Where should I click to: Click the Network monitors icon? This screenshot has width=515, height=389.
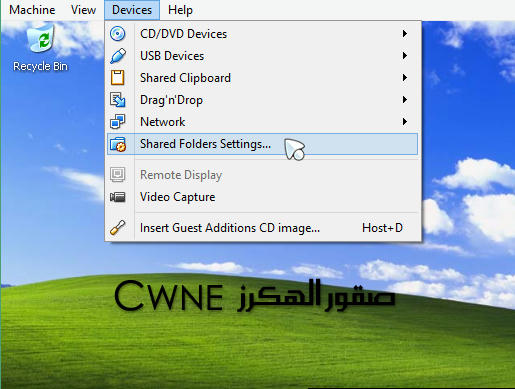coord(118,122)
